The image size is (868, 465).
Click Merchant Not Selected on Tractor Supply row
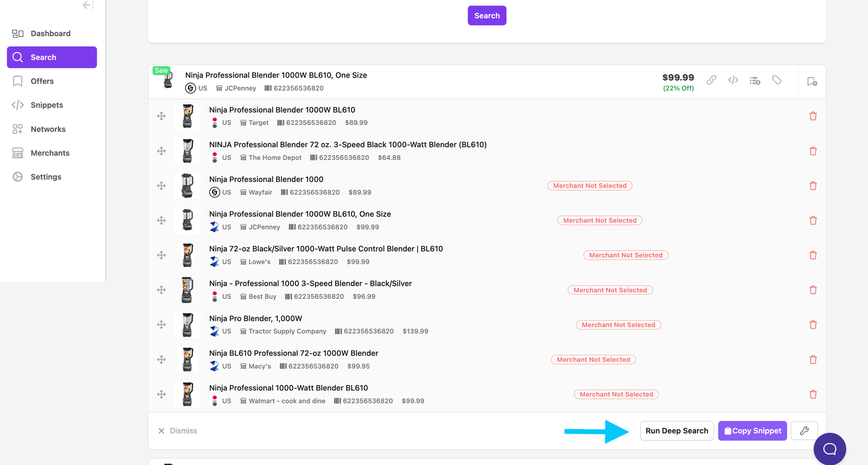[x=618, y=325]
